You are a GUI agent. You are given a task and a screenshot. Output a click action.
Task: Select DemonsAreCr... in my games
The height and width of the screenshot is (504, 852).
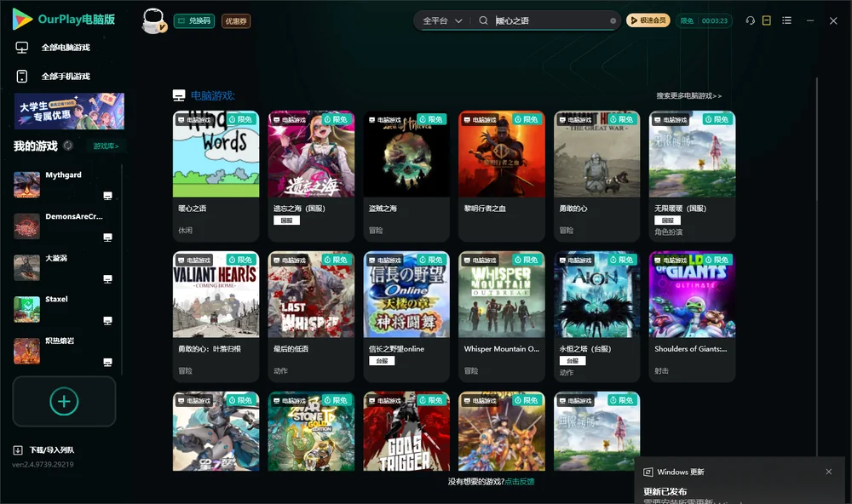tap(64, 226)
